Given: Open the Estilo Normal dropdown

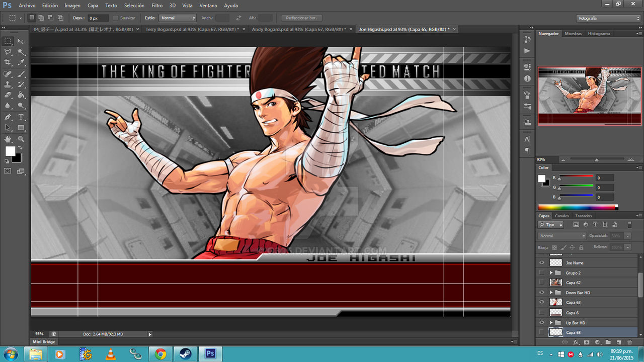Looking at the screenshot, I should 178,18.
